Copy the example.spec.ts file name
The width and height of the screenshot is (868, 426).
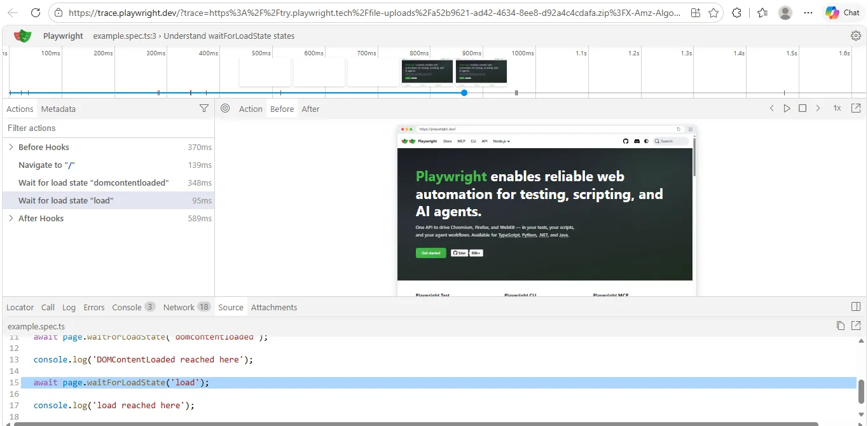click(841, 326)
